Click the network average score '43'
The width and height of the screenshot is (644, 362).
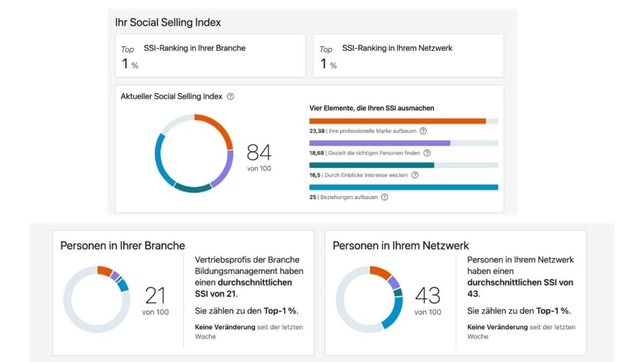(x=428, y=295)
